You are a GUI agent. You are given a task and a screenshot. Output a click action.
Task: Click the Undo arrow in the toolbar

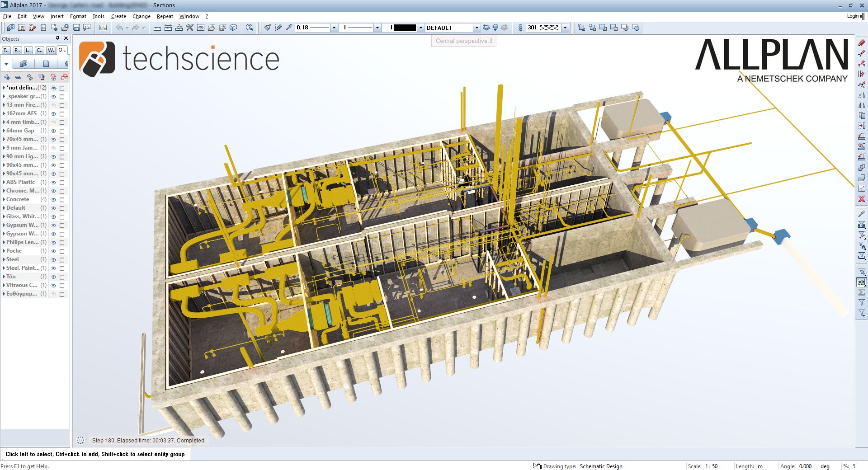click(119, 28)
